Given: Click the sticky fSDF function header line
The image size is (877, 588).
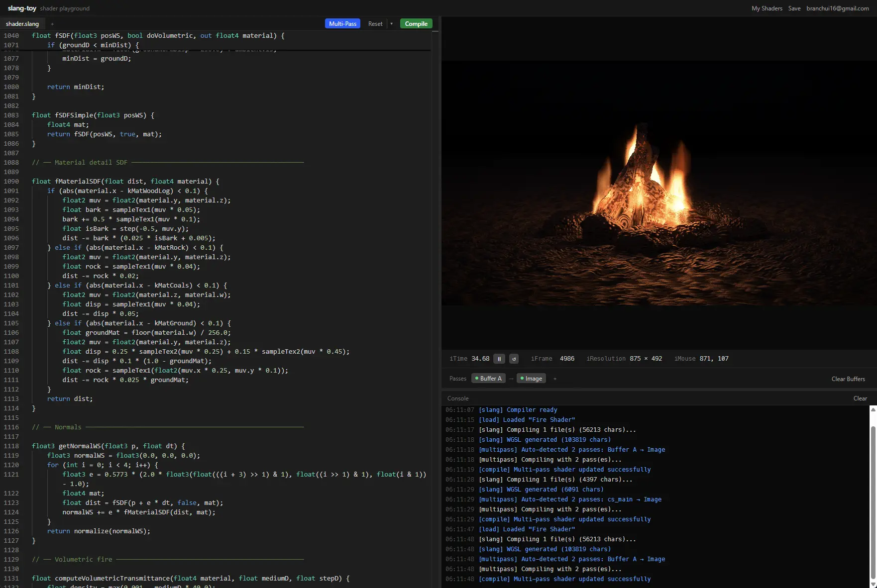Looking at the screenshot, I should point(158,36).
